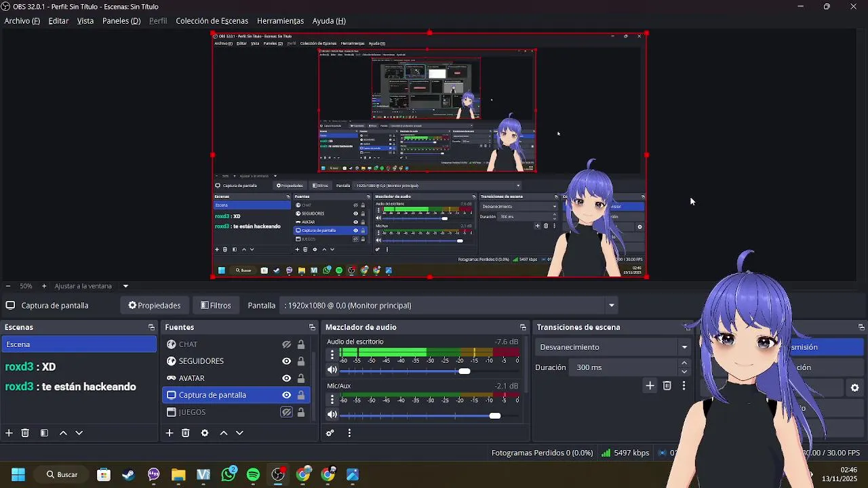The width and height of the screenshot is (868, 488).
Task: Undock the Escenas panel
Action: pos(151,327)
